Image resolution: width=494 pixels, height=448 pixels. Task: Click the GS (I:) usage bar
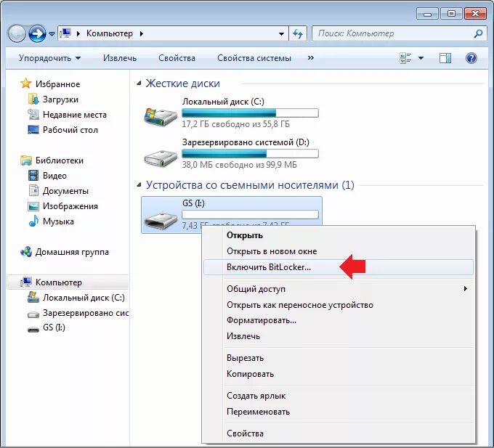[x=250, y=215]
